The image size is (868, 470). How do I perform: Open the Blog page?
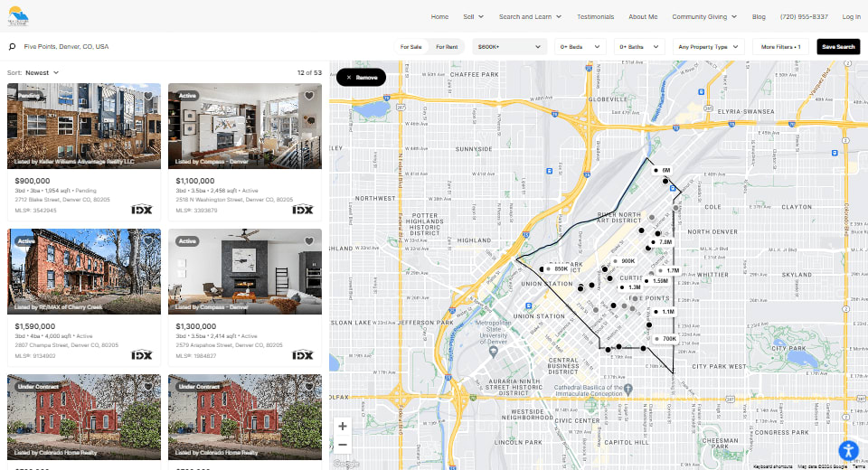pos(759,16)
